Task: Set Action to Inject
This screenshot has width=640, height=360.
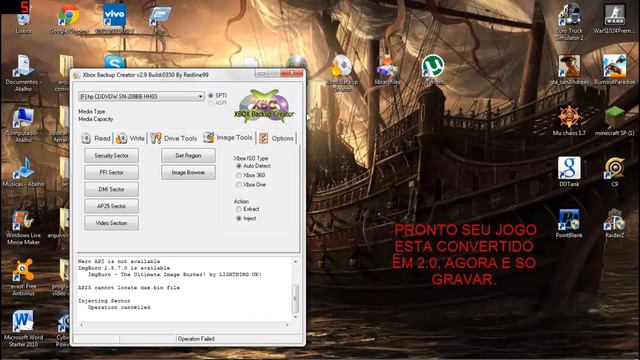Action: 239,219
